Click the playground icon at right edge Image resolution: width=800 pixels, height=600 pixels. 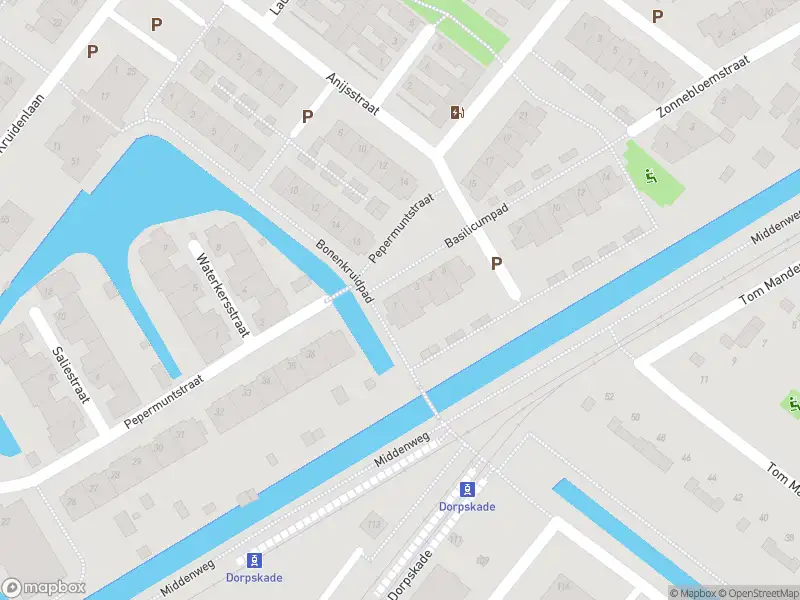pyautogui.click(x=794, y=404)
